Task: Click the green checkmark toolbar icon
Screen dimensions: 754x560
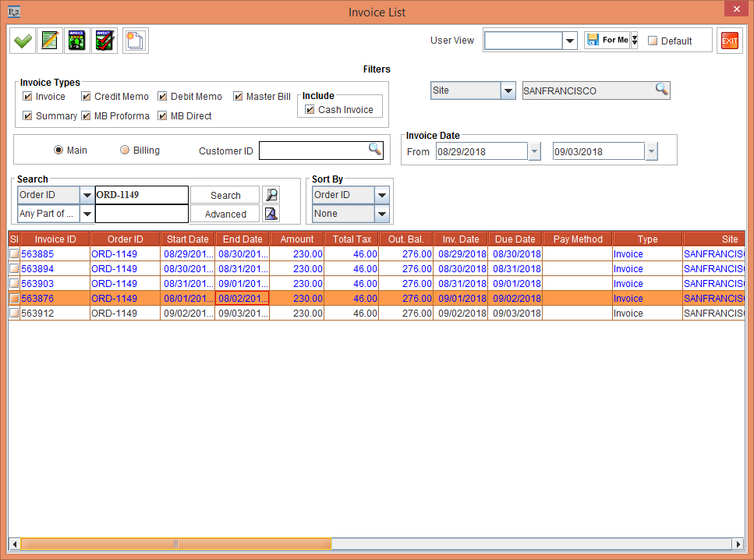Action: tap(23, 41)
